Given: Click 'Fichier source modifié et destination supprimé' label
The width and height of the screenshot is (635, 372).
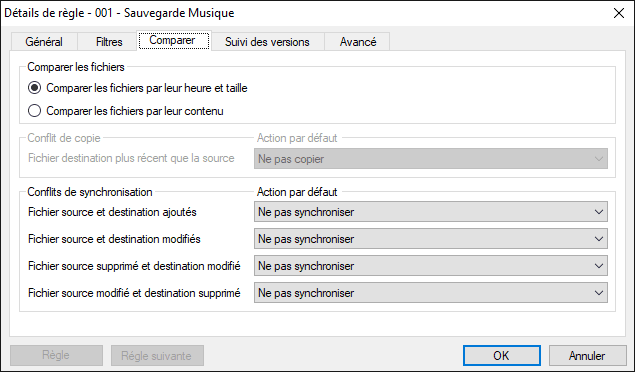Looking at the screenshot, I should pos(134,293).
